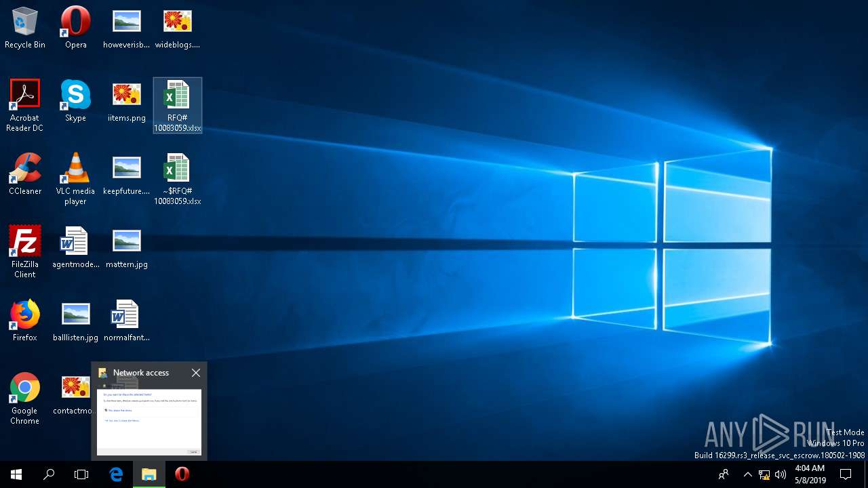Select the wideblogs image file

coord(177,28)
